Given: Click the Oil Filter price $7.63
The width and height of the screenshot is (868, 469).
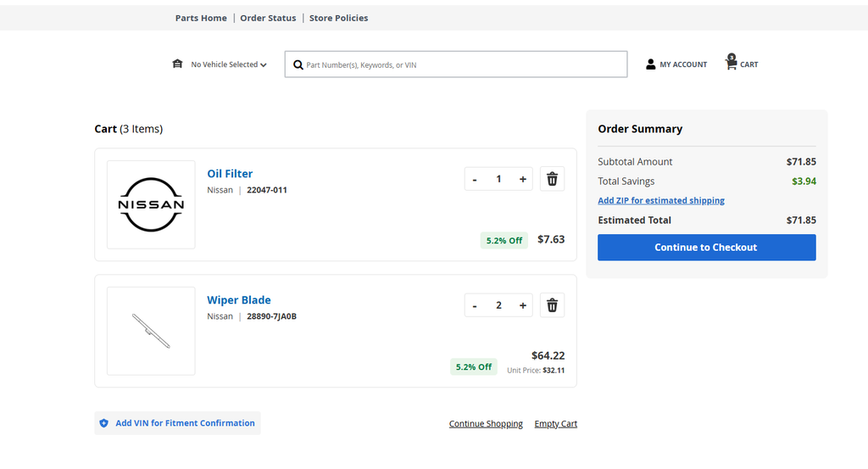Looking at the screenshot, I should [551, 239].
